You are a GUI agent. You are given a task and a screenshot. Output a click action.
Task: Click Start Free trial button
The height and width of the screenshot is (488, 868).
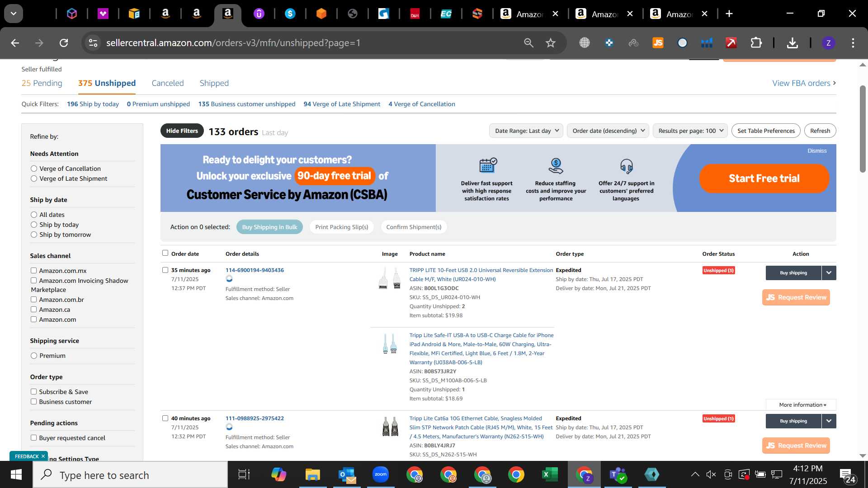coord(764,178)
